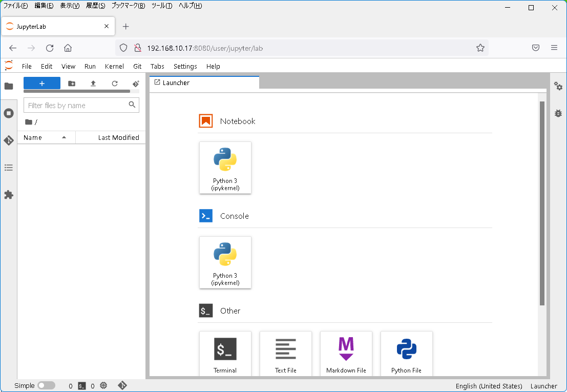The image size is (567, 392).
Task: Open the Settings menu
Action: [185, 66]
